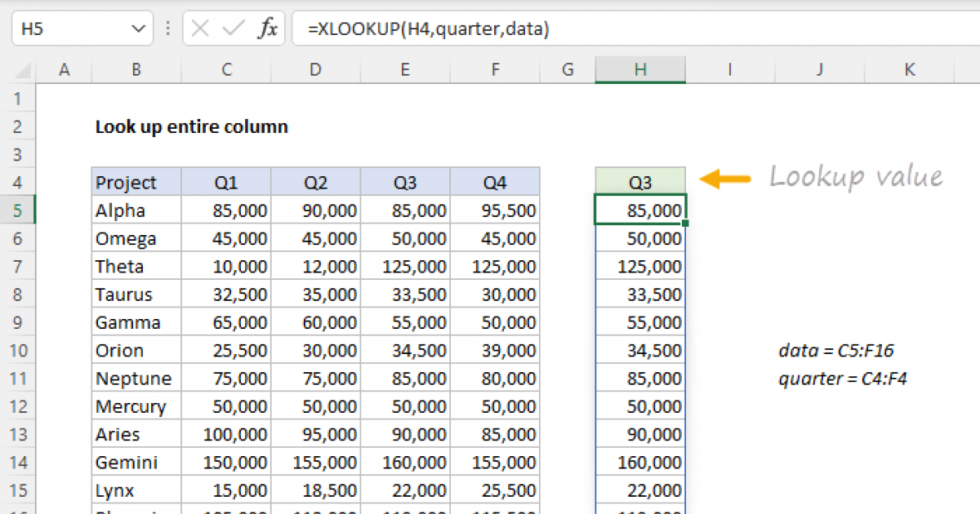Viewport: 980px width, 514px height.
Task: Click inside the Name Box showing H5
Action: pyautogui.click(x=65, y=30)
